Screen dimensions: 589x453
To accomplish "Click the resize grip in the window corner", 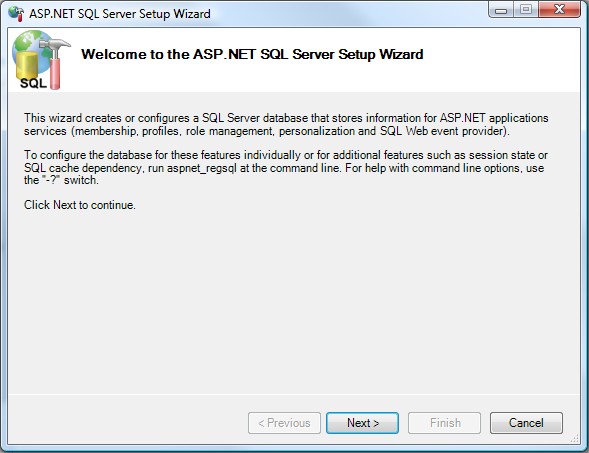I will tap(575, 438).
